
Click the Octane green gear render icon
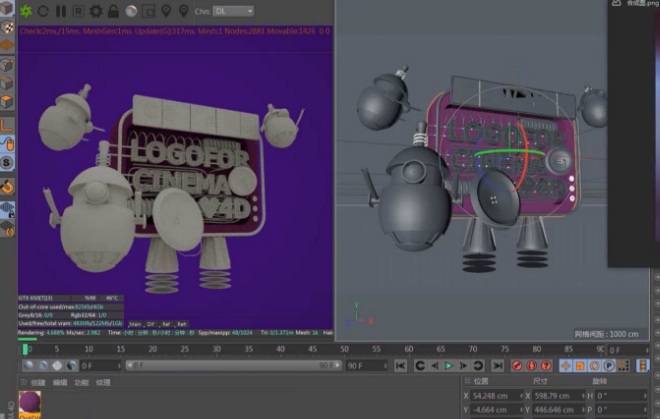click(x=26, y=12)
